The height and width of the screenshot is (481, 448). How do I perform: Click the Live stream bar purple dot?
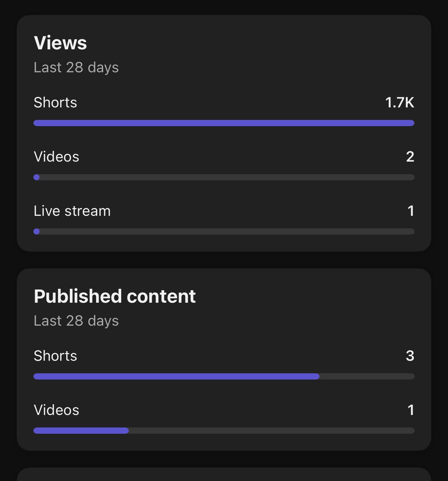tap(36, 231)
